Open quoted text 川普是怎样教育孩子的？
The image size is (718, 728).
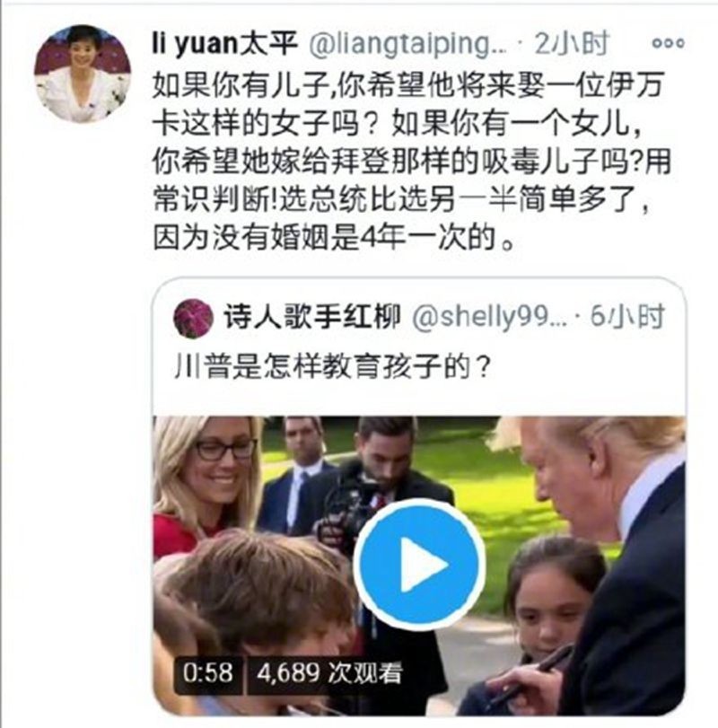point(333,367)
